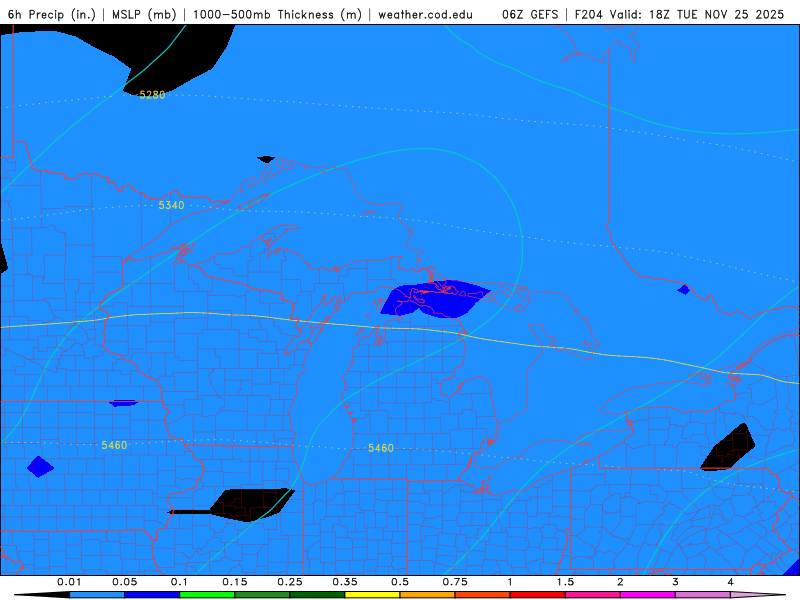Click the weather.cod.edu source label

[x=426, y=14]
